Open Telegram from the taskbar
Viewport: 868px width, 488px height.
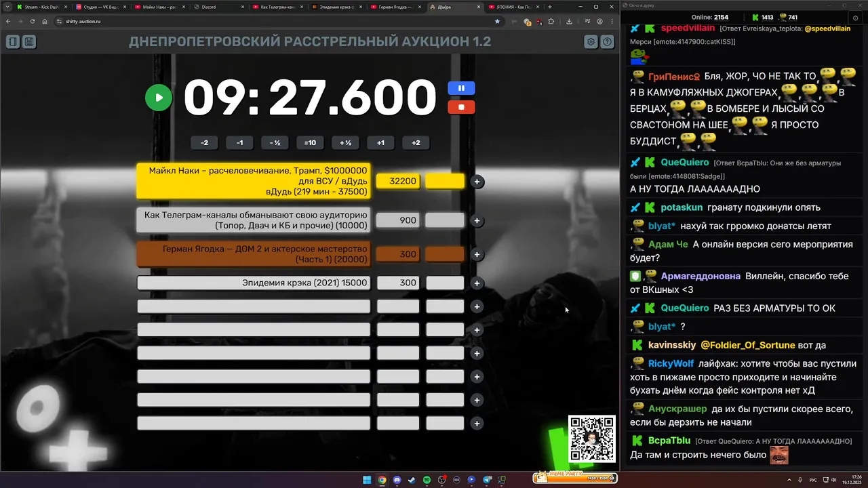tap(486, 480)
